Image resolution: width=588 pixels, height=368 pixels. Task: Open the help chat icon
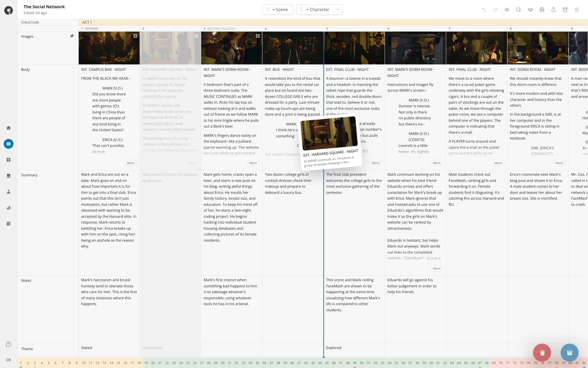pos(9,344)
